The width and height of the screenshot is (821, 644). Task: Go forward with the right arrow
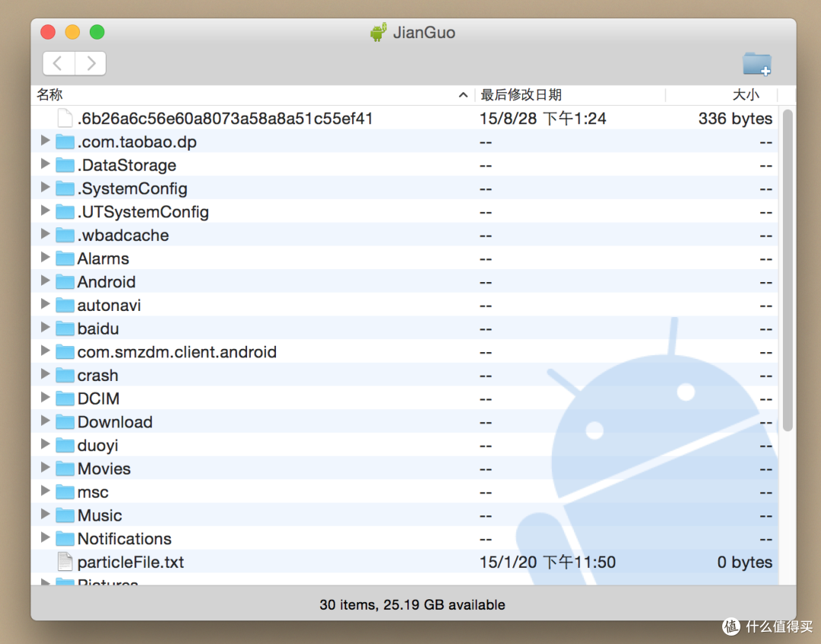(91, 63)
